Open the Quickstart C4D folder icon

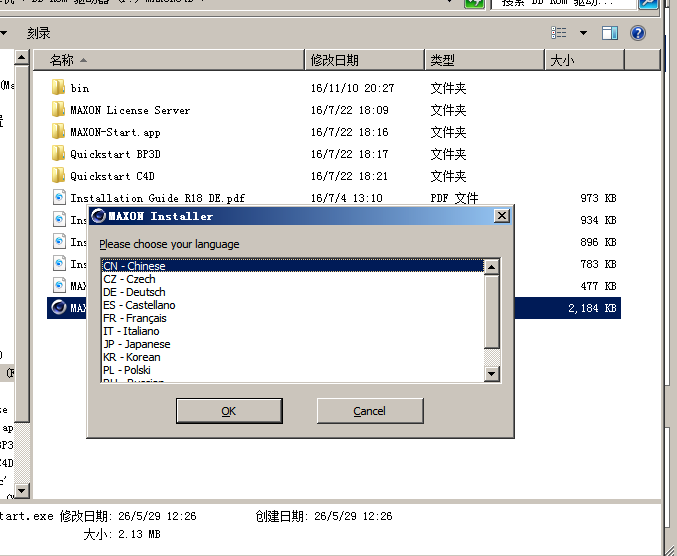pyautogui.click(x=58, y=176)
